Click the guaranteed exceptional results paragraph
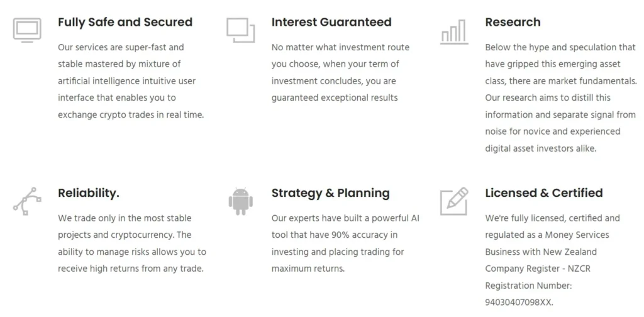The height and width of the screenshot is (317, 644). tap(340, 72)
